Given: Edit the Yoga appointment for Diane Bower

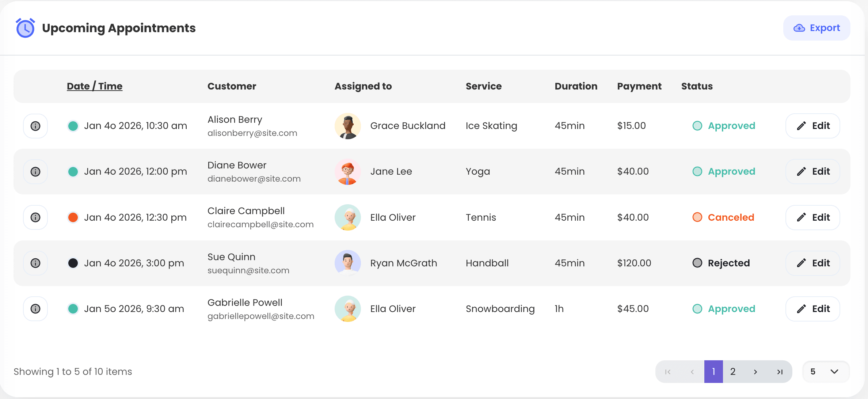Looking at the screenshot, I should [x=812, y=171].
